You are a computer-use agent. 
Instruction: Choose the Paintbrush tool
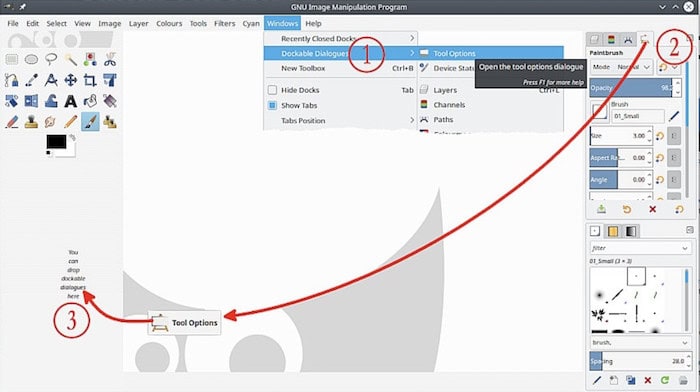90,122
